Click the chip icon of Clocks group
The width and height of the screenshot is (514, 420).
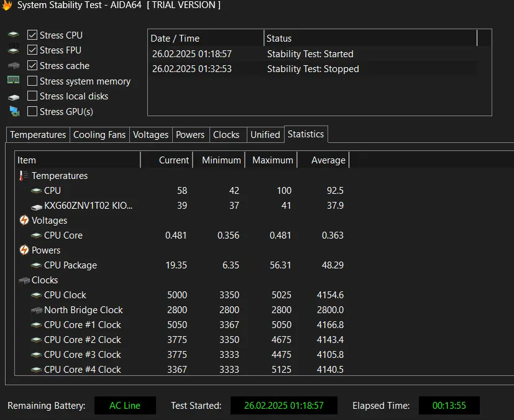point(24,280)
